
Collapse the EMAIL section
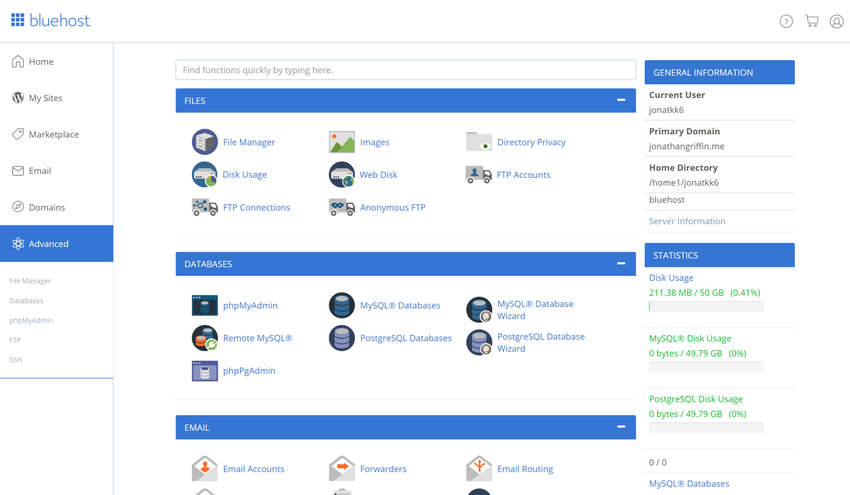pos(621,427)
